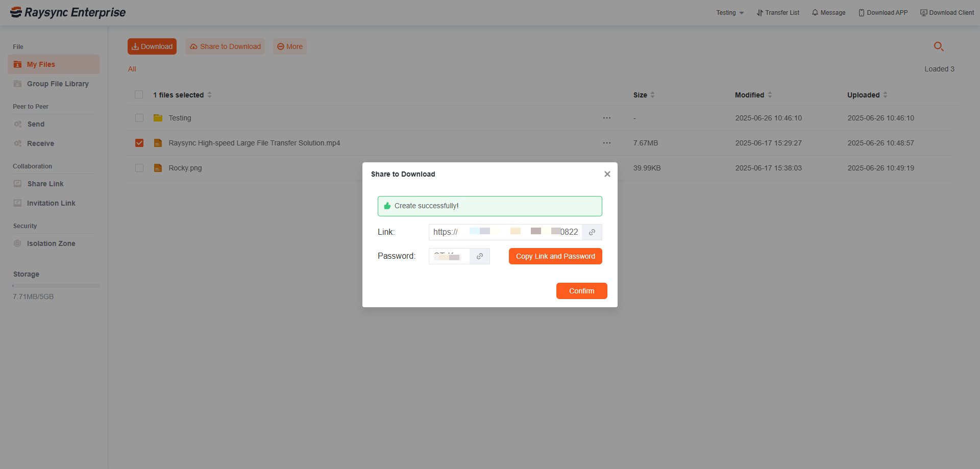Copy the password with its link icon

point(480,256)
